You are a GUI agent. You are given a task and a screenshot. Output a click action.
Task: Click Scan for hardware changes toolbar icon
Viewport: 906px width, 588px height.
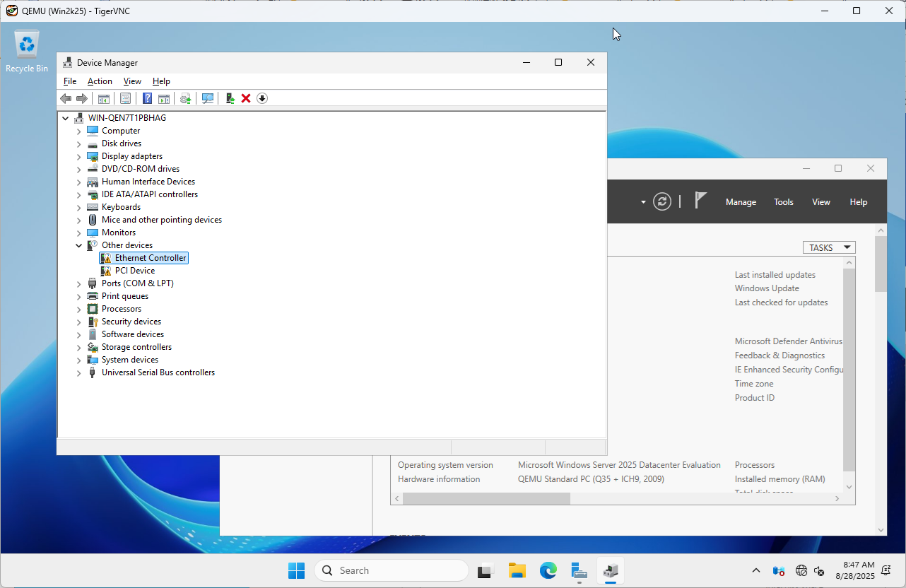point(208,98)
